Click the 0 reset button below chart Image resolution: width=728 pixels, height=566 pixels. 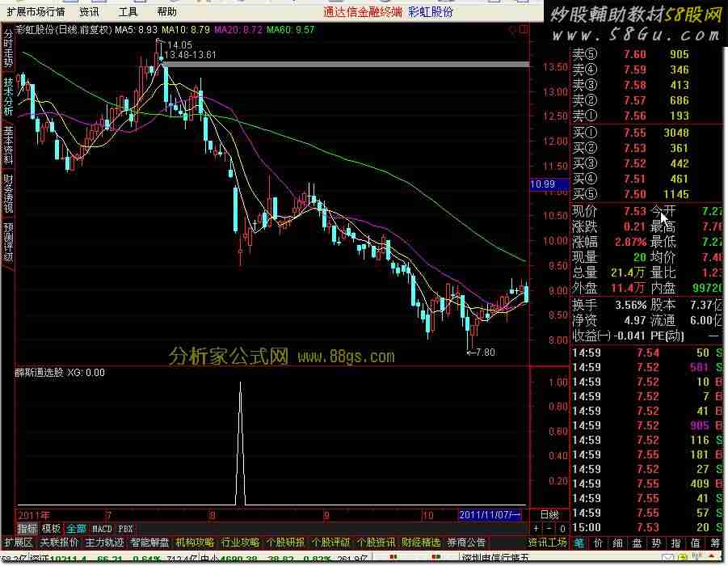click(562, 528)
